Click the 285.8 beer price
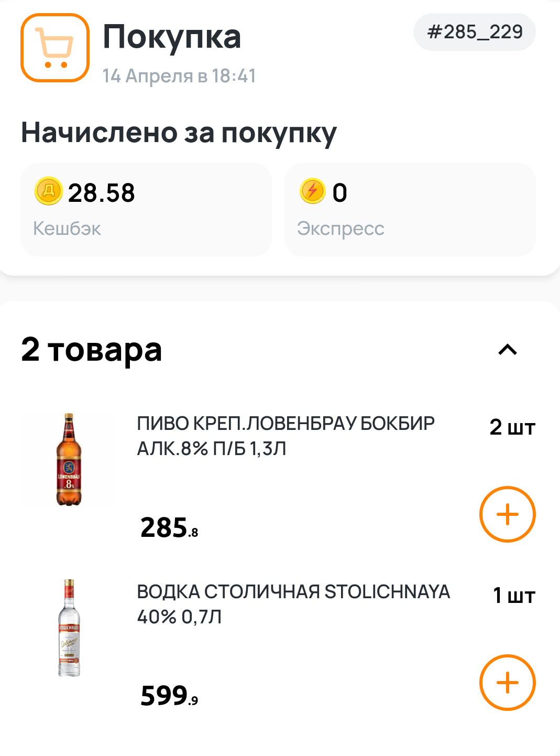Screen dimensions: 560x756 [x=169, y=527]
